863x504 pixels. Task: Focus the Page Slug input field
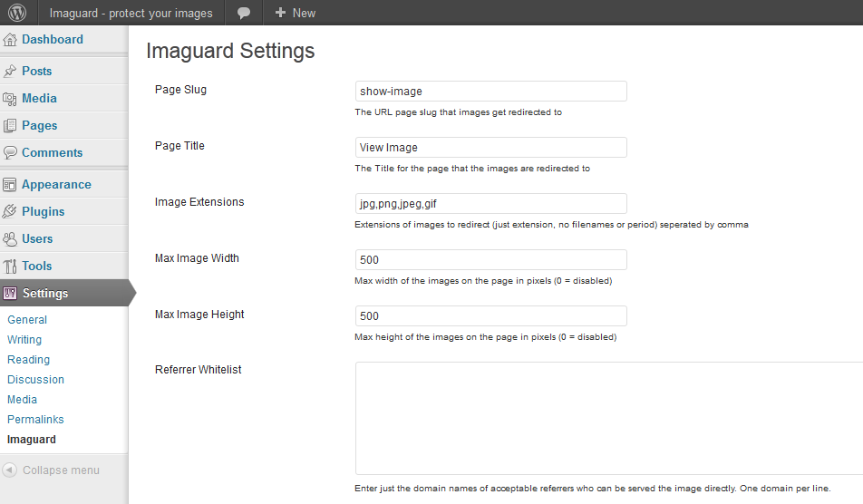[491, 92]
